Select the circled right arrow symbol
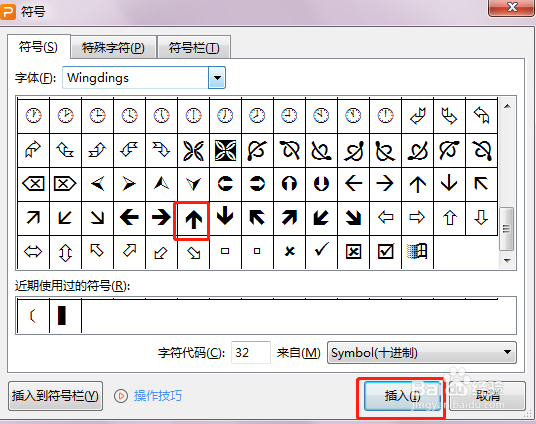This screenshot has width=536, height=424. pyautogui.click(x=257, y=184)
